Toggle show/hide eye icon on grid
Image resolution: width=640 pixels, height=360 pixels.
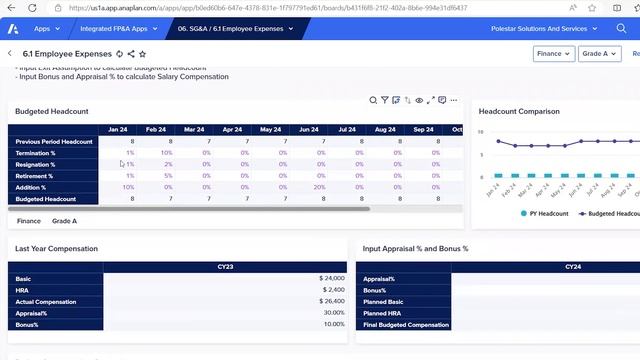tap(419, 100)
